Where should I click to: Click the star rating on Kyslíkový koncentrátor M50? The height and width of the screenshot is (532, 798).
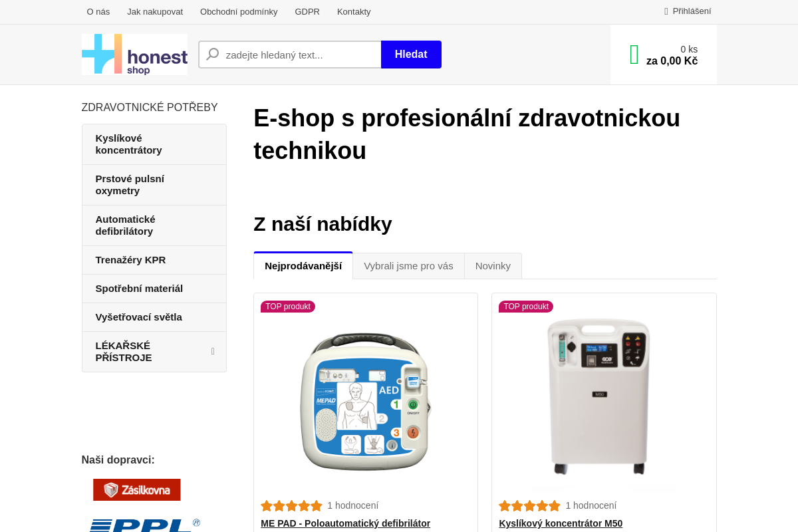click(530, 505)
